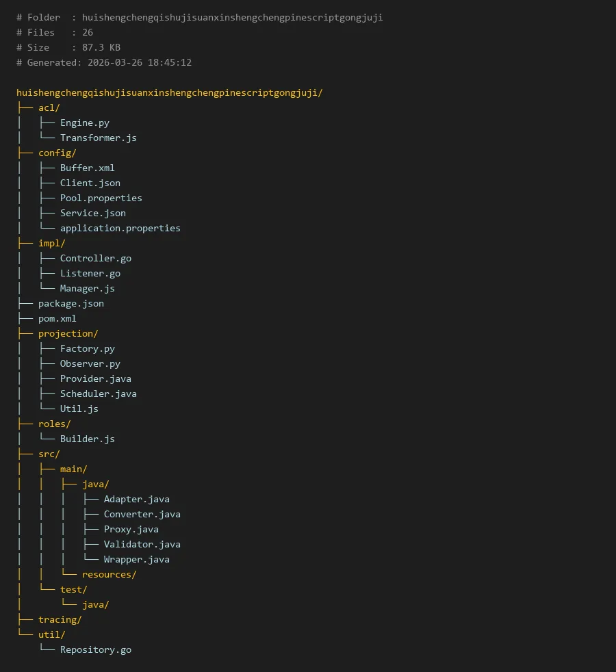Click the Generated timestamp header line

click(x=104, y=62)
